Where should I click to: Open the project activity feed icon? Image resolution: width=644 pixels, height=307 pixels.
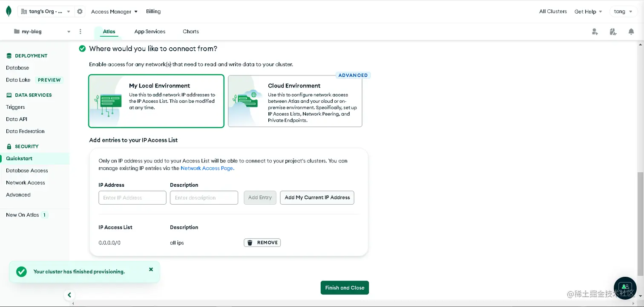pos(613,32)
